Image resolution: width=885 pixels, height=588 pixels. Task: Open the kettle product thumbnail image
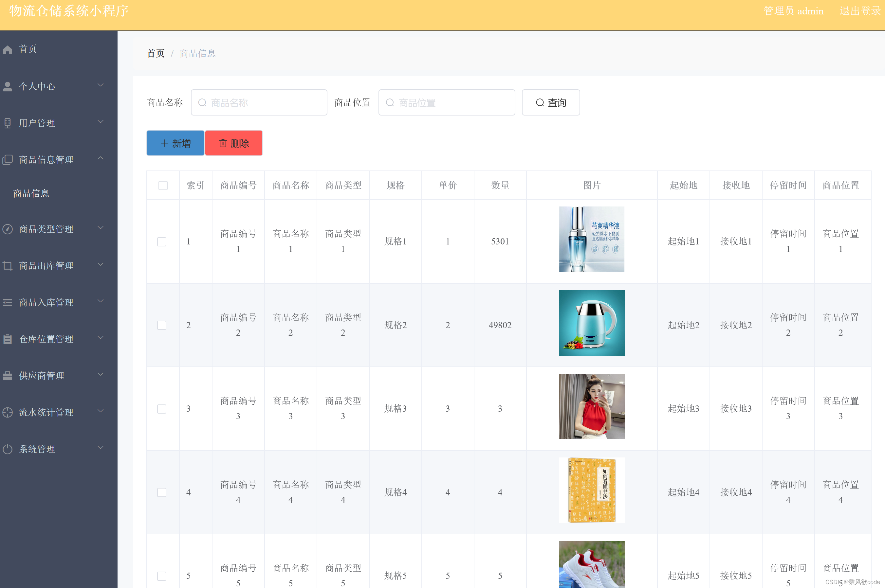tap(592, 323)
